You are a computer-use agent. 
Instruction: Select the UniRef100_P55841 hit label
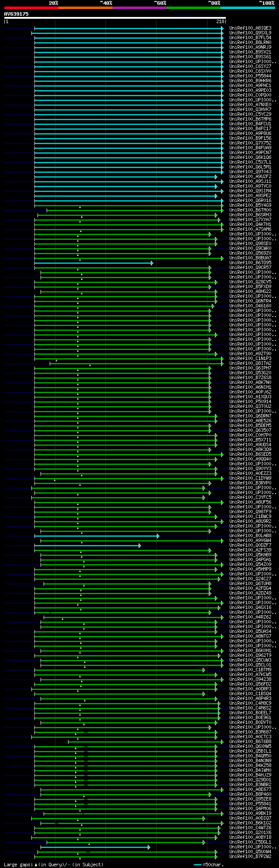click(250, 804)
